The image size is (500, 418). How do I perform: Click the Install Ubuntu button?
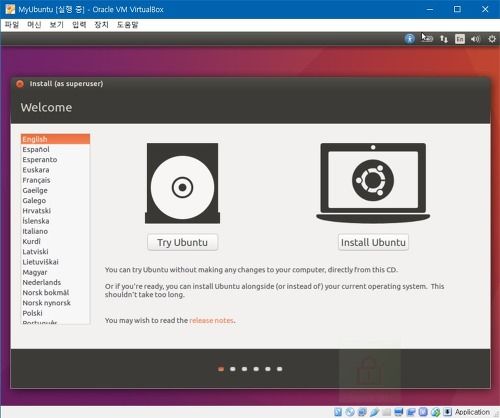(x=373, y=242)
